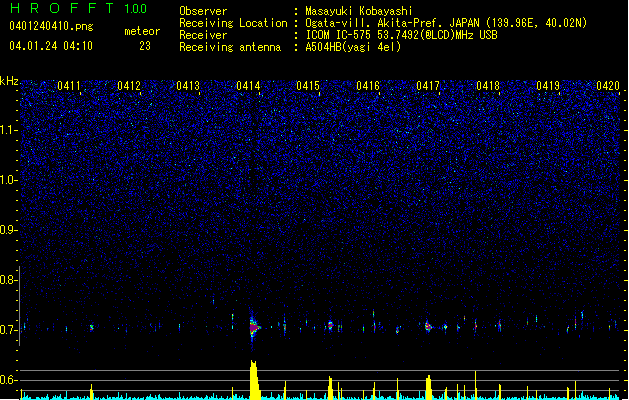Click the 1.1 kHz axis label

point(8,130)
